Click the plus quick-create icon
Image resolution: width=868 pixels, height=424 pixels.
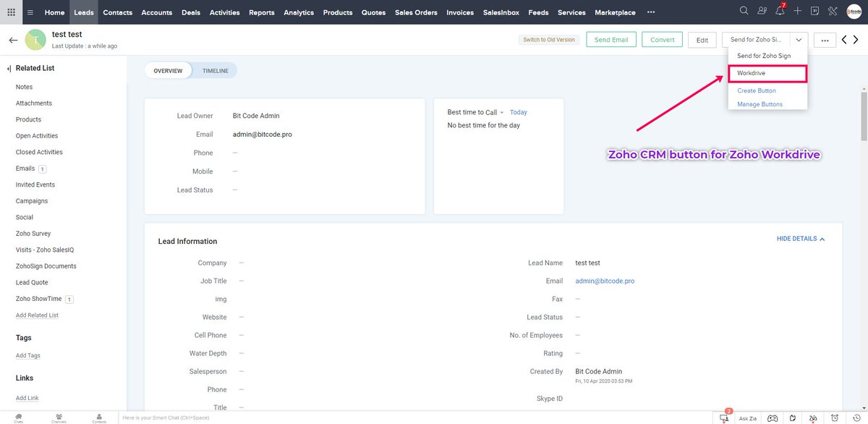797,11
